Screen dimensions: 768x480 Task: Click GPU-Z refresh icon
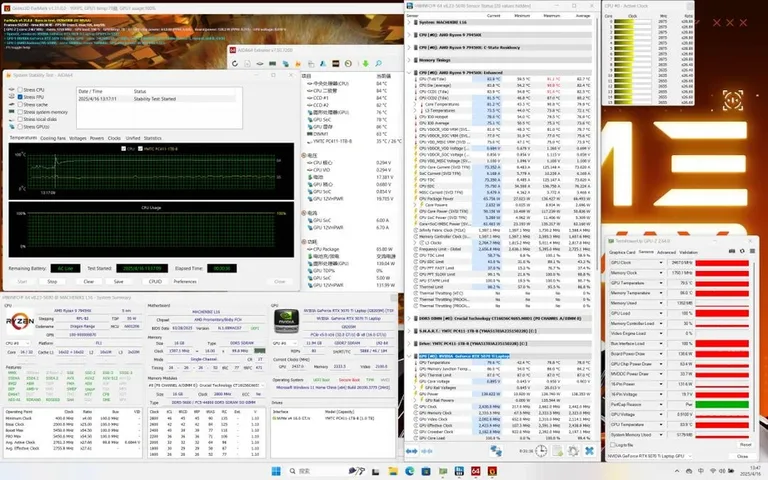(742, 251)
